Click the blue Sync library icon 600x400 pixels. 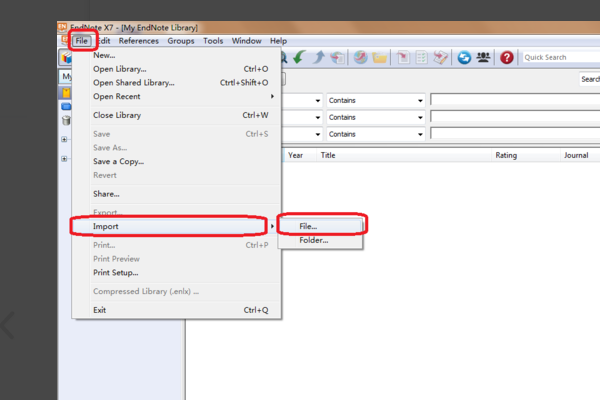(464, 57)
